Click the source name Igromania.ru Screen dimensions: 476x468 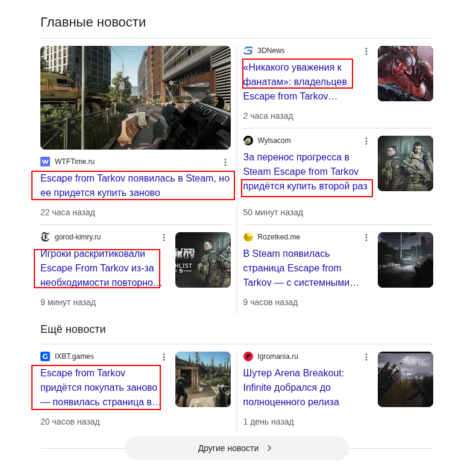pos(278,356)
